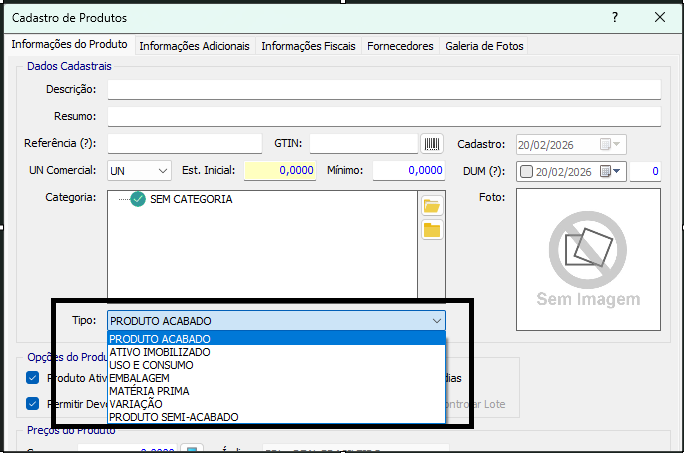The height and width of the screenshot is (453, 684).
Task: Enable the DUM date checkbox
Action: click(x=527, y=172)
